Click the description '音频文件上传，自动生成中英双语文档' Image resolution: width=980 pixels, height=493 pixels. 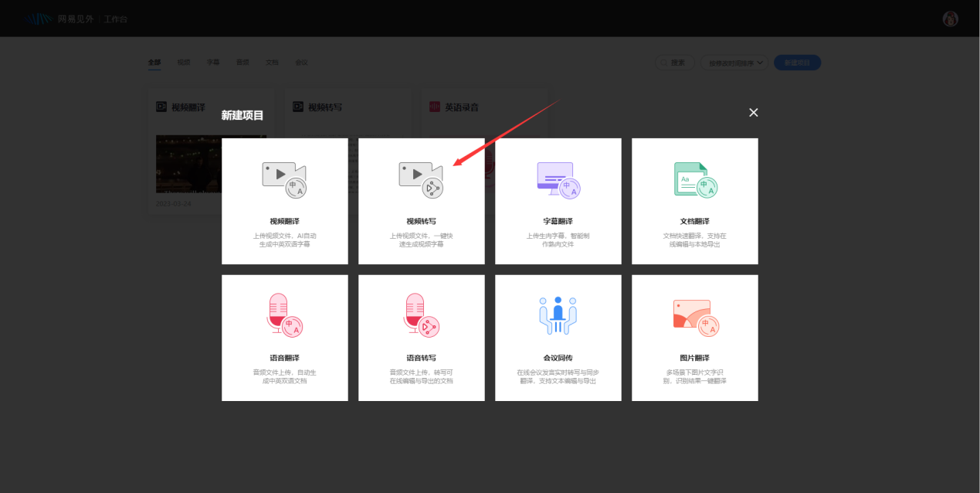[x=284, y=376]
